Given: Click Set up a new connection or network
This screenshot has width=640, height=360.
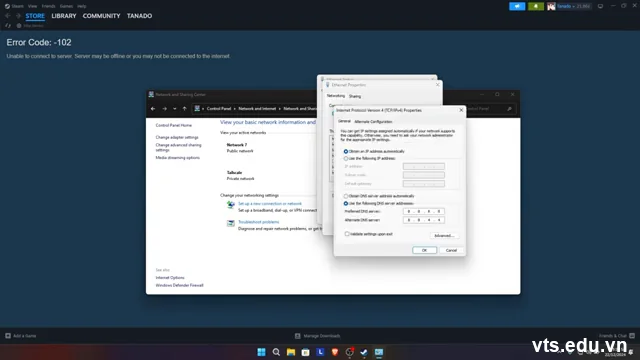Looking at the screenshot, I should (x=270, y=204).
